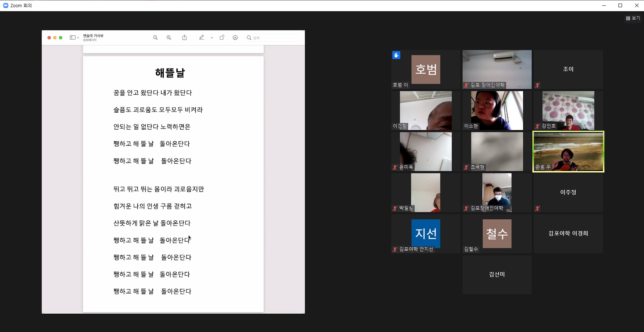Click the yellow minimize dot of shared PDF window
This screenshot has width=644, height=332.
coord(55,37)
